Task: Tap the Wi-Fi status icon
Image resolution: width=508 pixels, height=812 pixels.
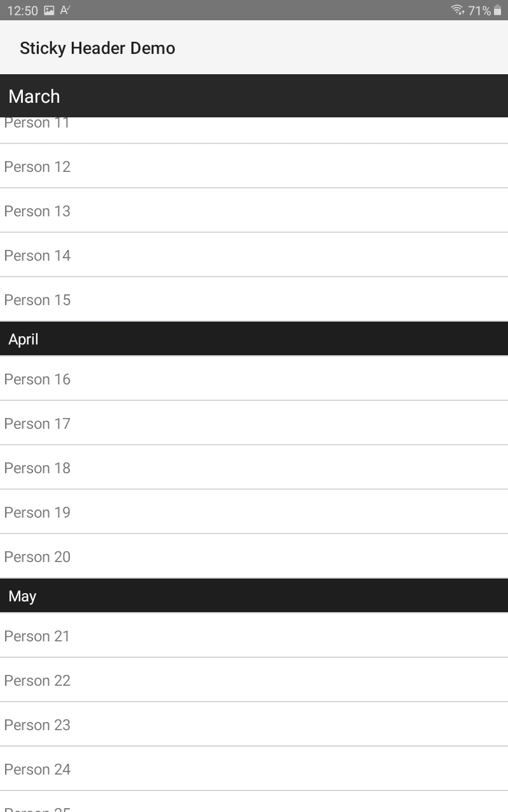Action: [x=457, y=10]
